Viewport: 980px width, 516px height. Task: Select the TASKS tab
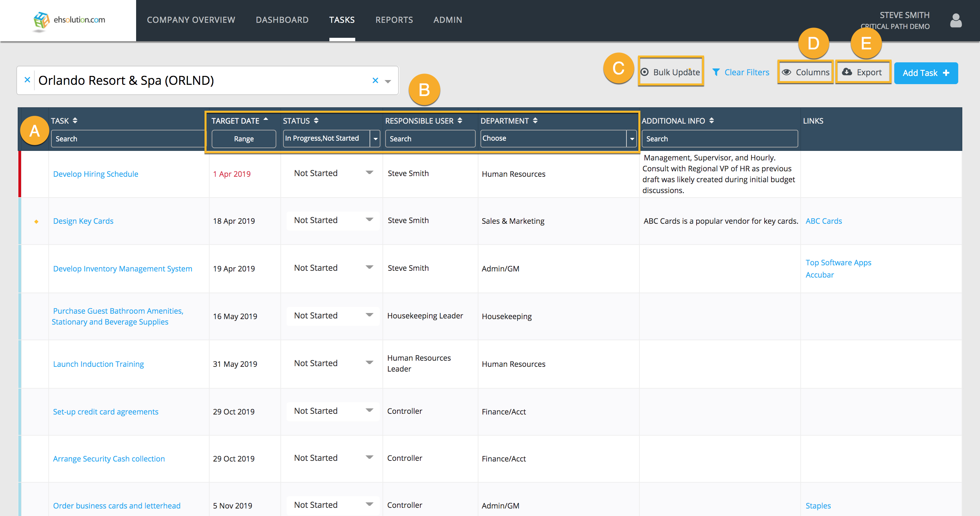342,20
